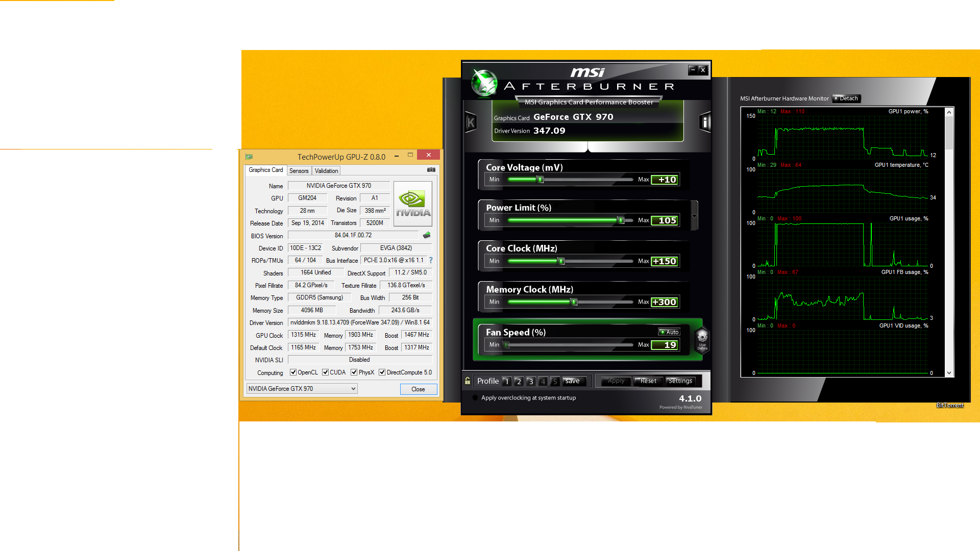Click the Core Voltage slider handle

point(541,180)
